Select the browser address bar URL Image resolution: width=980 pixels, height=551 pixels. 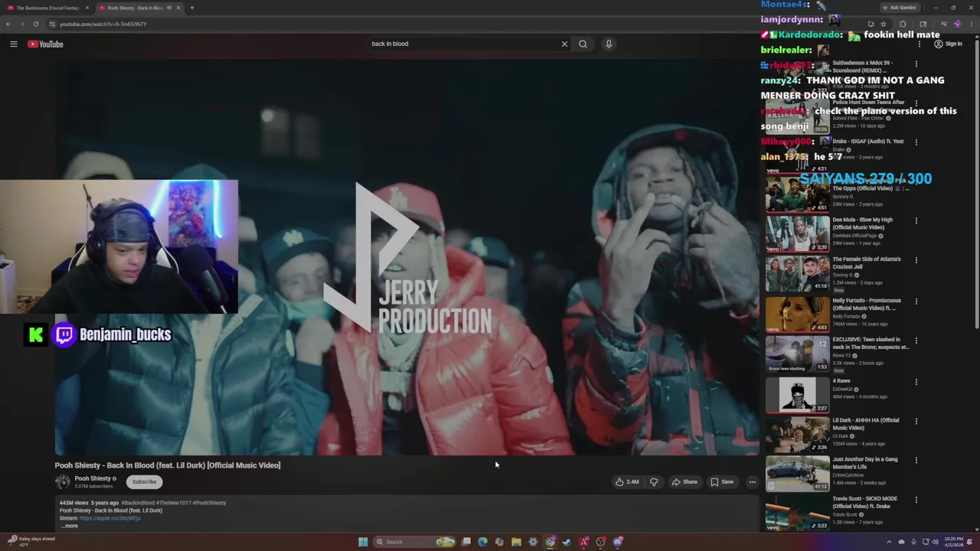click(103, 24)
